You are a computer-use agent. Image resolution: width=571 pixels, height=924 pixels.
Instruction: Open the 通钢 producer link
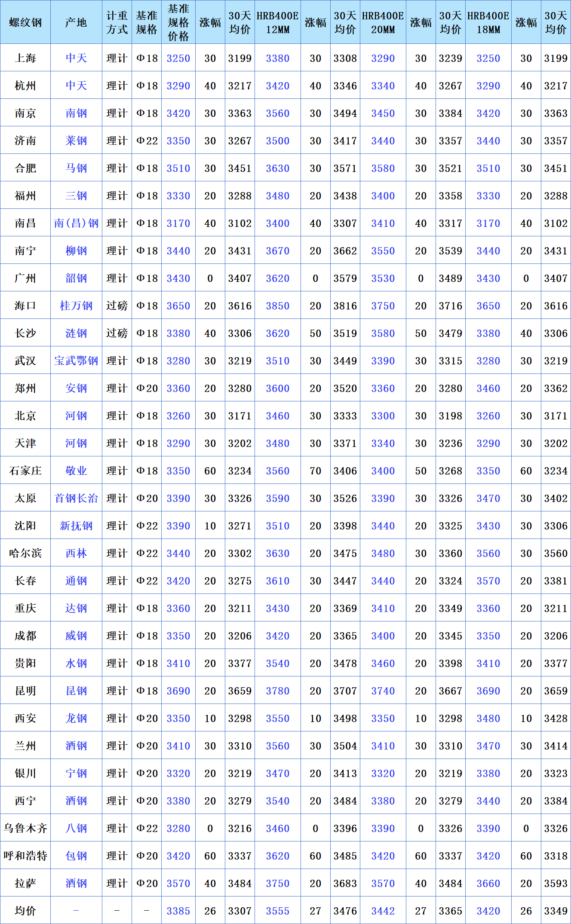tap(76, 581)
